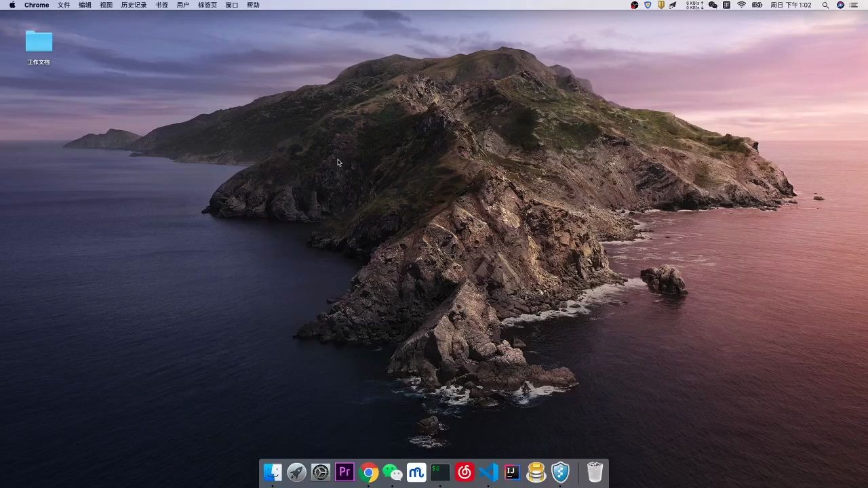This screenshot has height=488, width=868.
Task: Open the 文件 menu in menu bar
Action: (x=64, y=5)
